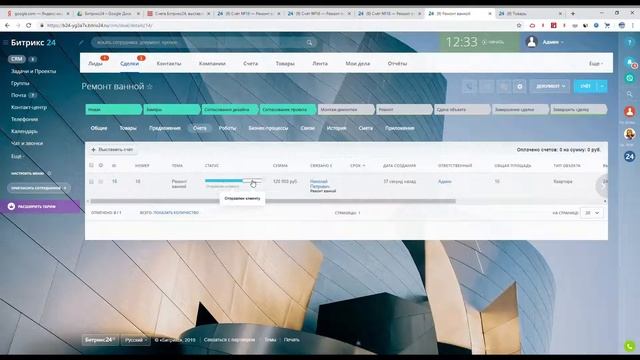Open Задачи и Проекты in left sidebar
This screenshot has height=360, width=640.
(x=33, y=71)
